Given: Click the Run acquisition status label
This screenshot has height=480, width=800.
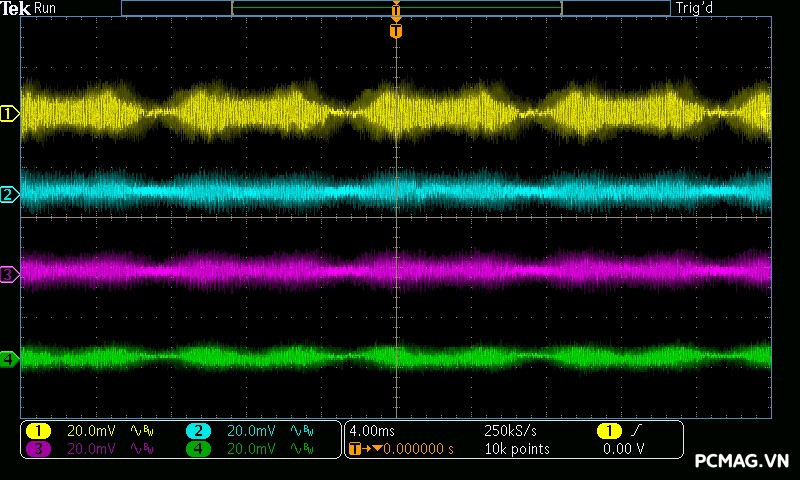Looking at the screenshot, I should tap(46, 8).
